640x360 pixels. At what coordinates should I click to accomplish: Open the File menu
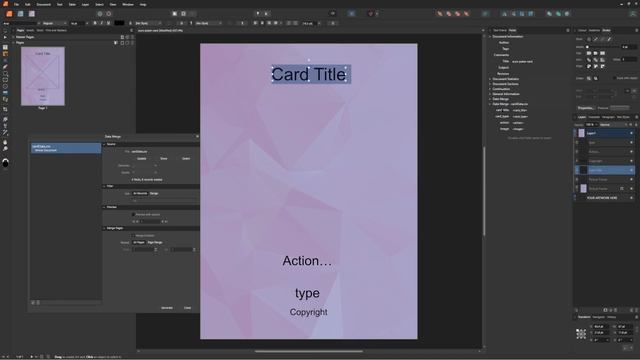click(16, 4)
